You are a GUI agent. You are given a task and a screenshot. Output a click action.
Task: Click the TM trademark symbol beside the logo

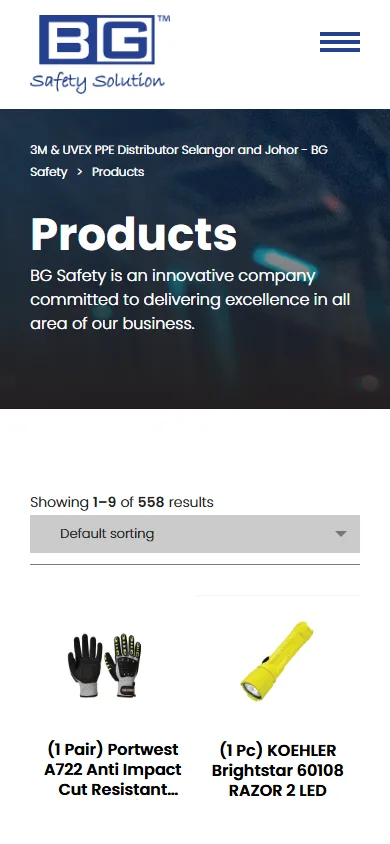pyautogui.click(x=164, y=19)
